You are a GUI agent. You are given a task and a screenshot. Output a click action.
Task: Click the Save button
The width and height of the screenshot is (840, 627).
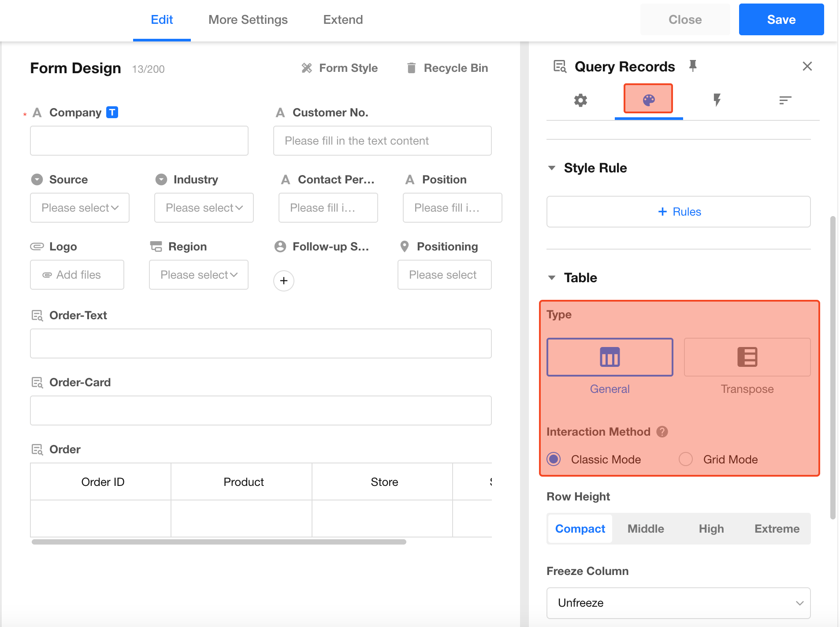pos(781,19)
